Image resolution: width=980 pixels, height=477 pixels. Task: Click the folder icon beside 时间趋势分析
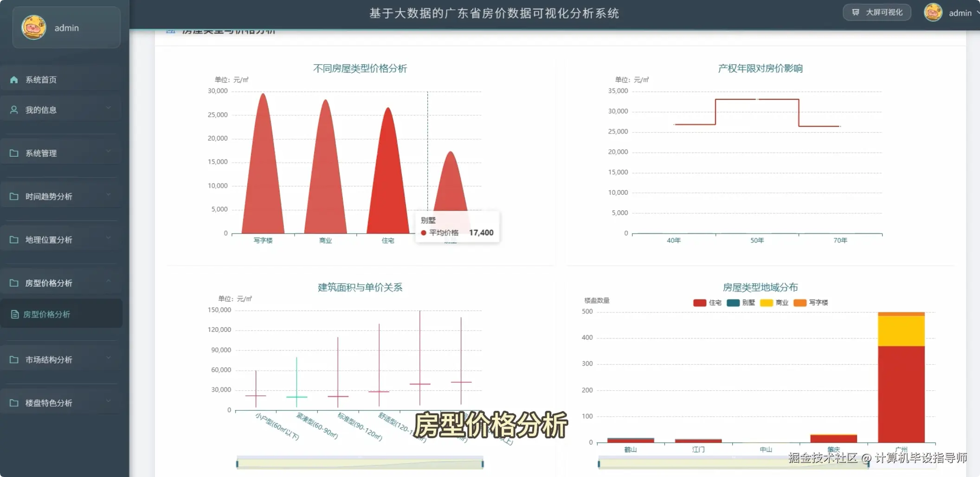point(14,196)
